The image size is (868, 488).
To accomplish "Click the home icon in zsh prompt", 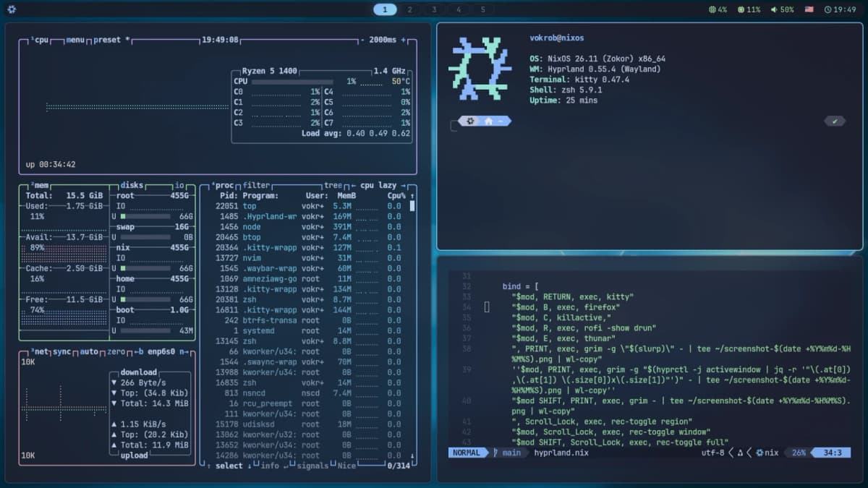I will coord(489,121).
